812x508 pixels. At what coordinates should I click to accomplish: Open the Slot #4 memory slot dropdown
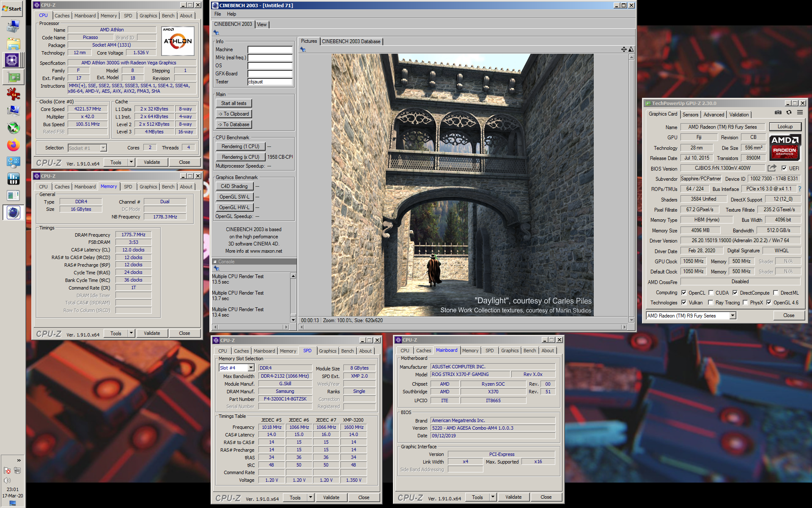250,368
